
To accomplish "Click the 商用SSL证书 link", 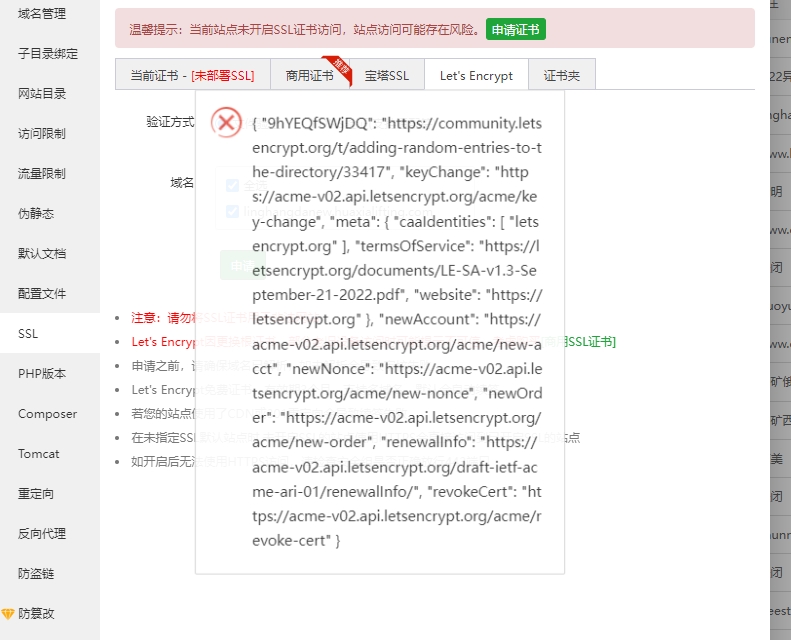I will (x=580, y=341).
